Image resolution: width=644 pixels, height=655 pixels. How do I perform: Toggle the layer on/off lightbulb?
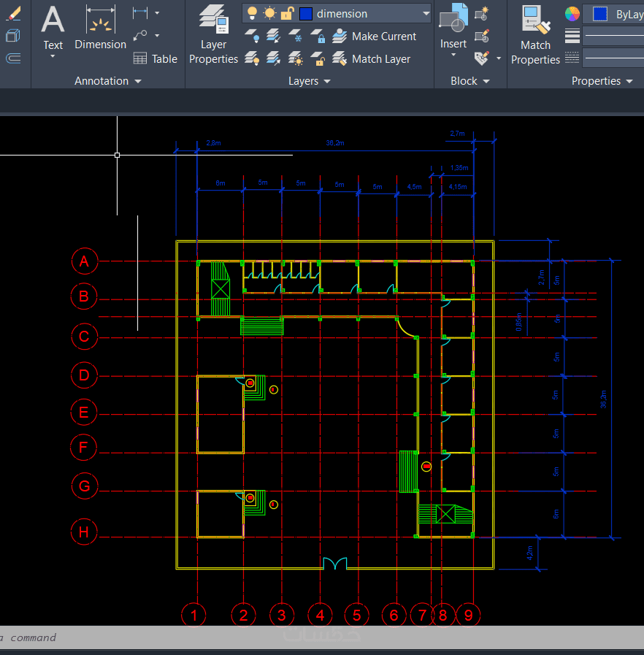pyautogui.click(x=252, y=13)
